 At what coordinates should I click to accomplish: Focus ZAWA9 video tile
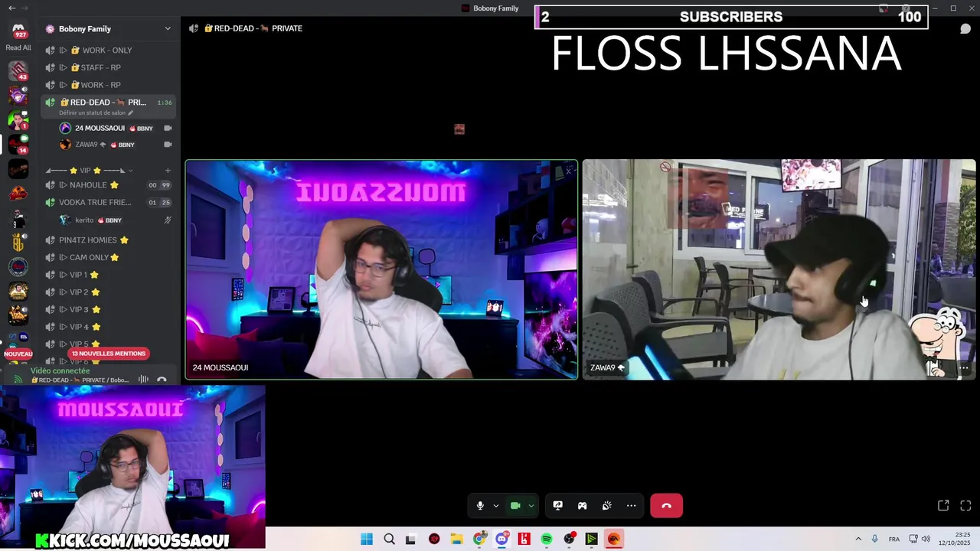tap(779, 269)
